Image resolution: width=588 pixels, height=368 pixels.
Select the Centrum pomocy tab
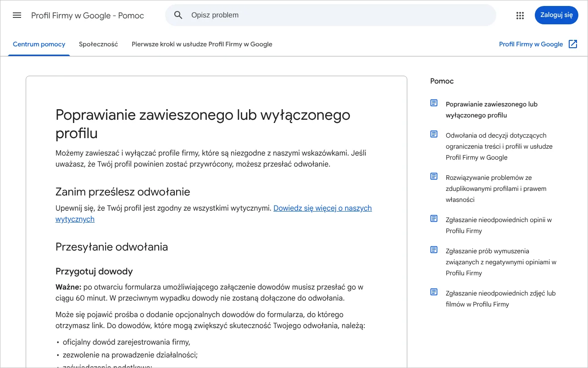pos(39,45)
